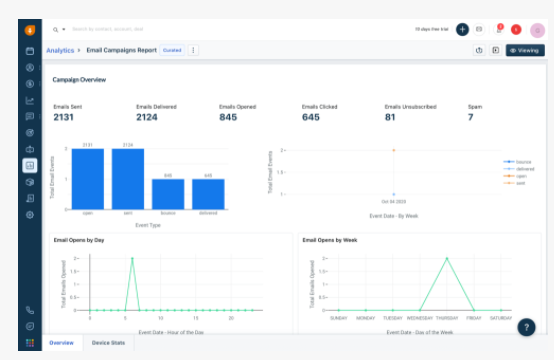The image size is (554, 360).
Task: Click the Emails Unsubscribed value 81
Action: click(390, 117)
